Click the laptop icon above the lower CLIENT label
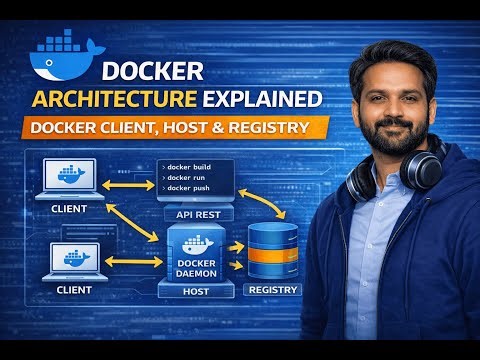This screenshot has height=360, width=480. (75, 262)
